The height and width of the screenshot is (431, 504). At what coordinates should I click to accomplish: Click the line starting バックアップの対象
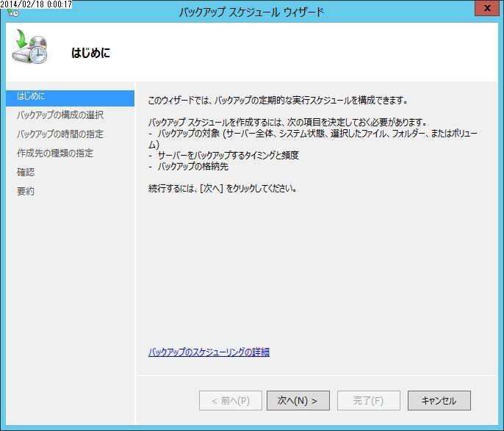(x=313, y=139)
